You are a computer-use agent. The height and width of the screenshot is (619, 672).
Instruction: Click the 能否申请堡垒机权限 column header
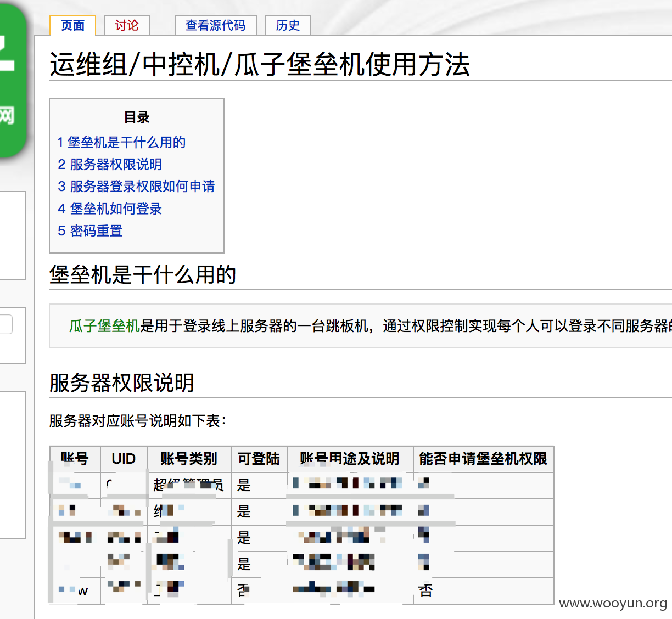point(483,459)
